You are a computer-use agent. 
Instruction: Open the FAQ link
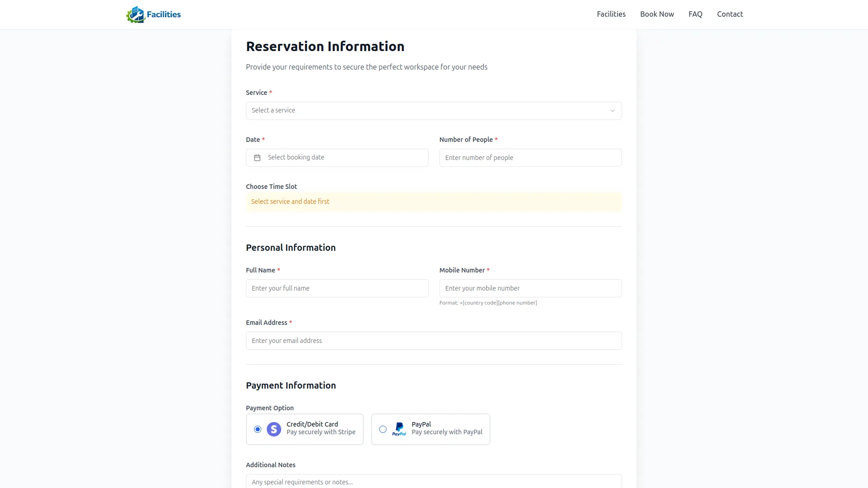point(695,14)
